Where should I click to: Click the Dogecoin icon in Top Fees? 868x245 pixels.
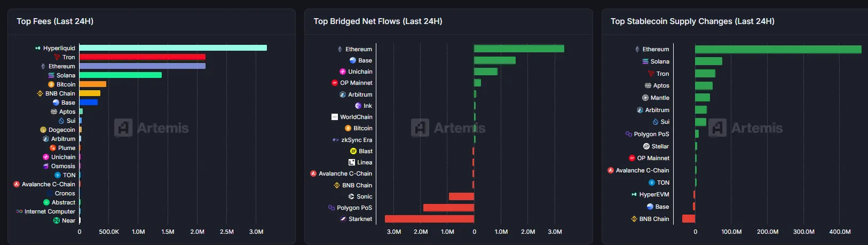(43, 130)
